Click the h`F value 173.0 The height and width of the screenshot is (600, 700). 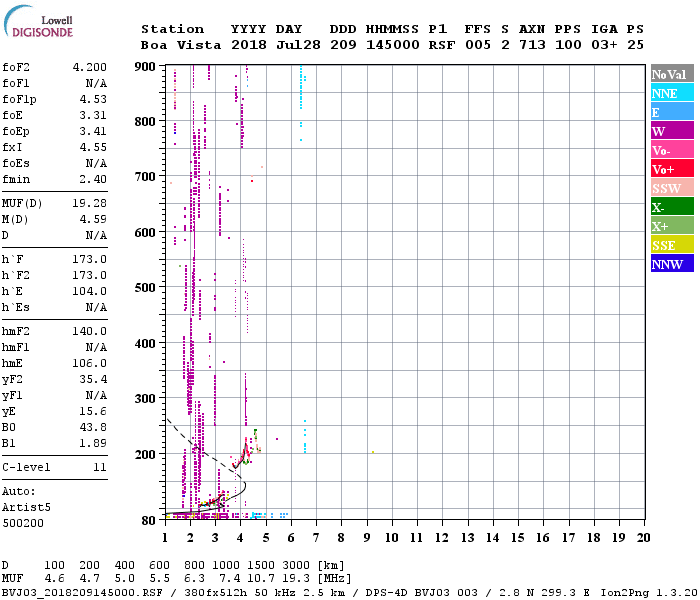[x=90, y=259]
